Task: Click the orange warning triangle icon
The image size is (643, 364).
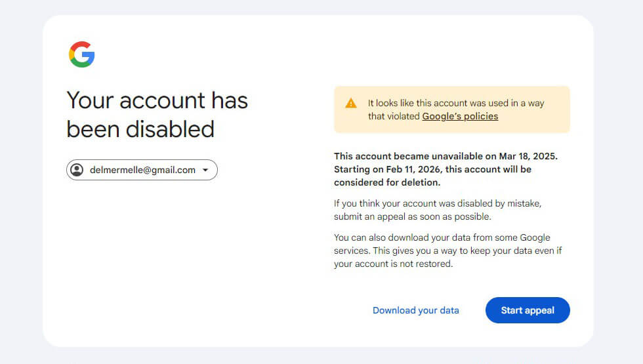Action: tap(351, 104)
